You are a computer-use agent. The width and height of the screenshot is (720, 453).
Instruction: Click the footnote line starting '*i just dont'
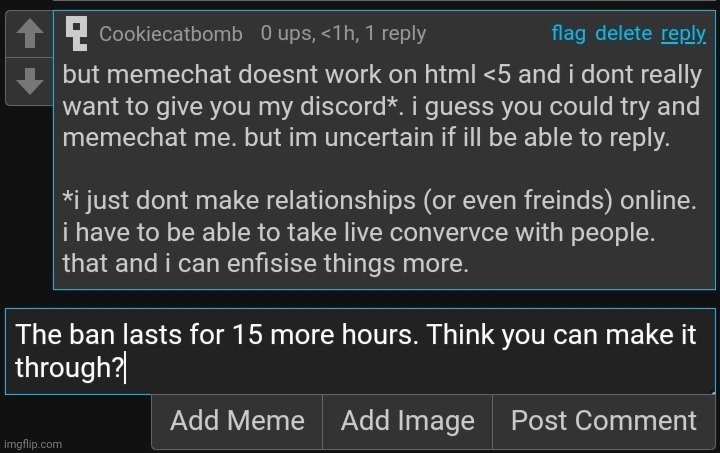pyautogui.click(x=378, y=200)
